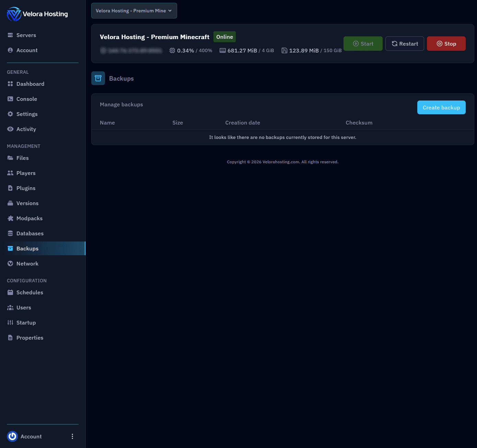The image size is (477, 448).
Task: Click the Start server button
Action: tap(363, 44)
